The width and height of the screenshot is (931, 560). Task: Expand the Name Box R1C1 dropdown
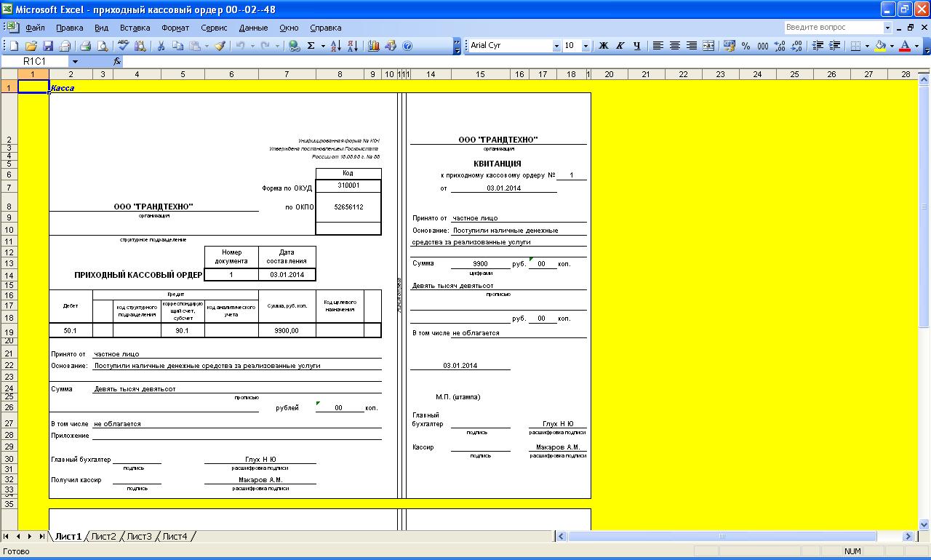[75, 62]
